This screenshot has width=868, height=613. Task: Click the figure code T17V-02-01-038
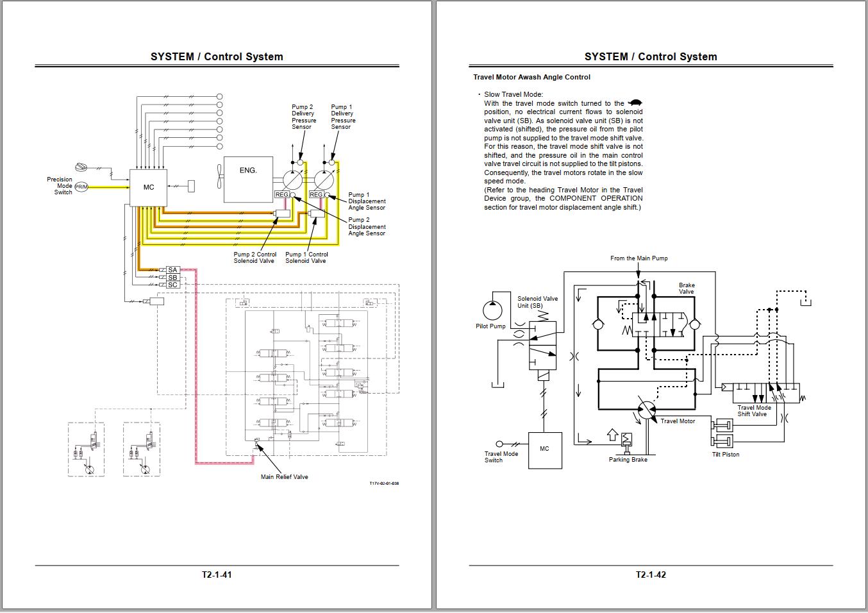click(x=384, y=483)
